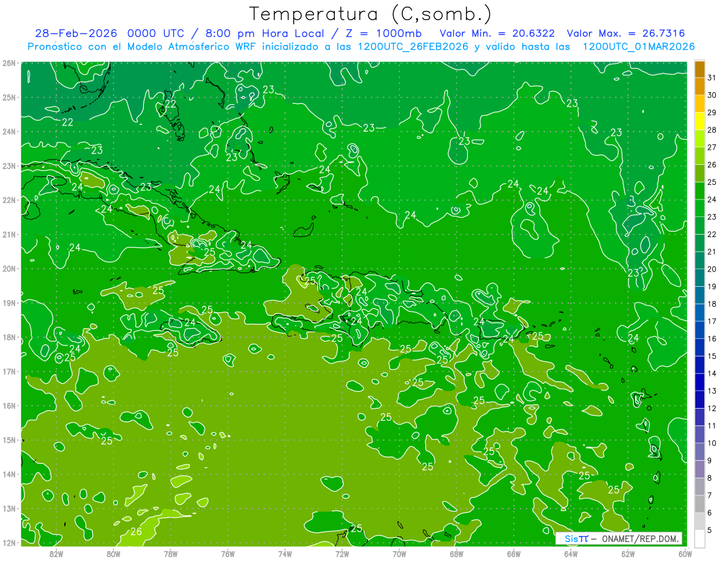Screen dimensions: 728x562
Task: Pick the purple colorbar swatch beside label 9
Action: 699,469
